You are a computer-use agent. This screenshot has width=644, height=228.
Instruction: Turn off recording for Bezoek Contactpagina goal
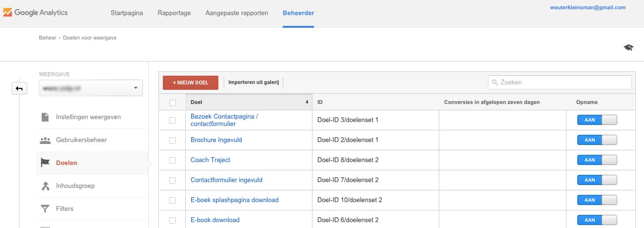[x=597, y=120]
